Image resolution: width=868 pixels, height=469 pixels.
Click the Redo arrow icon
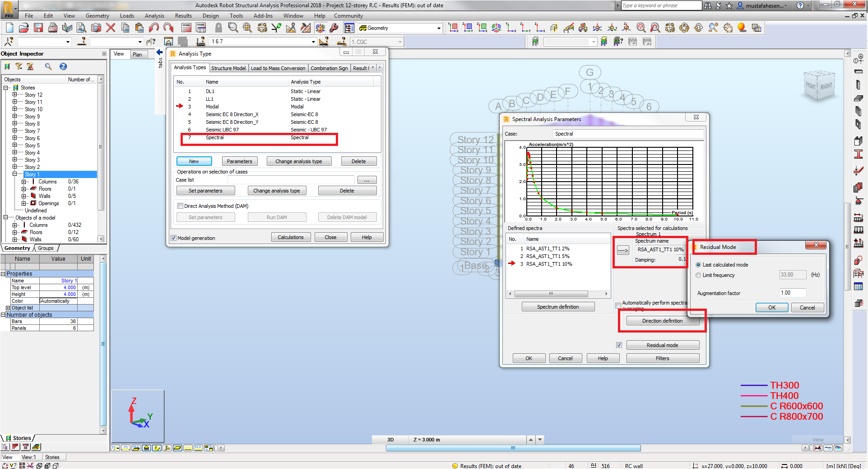click(x=168, y=28)
